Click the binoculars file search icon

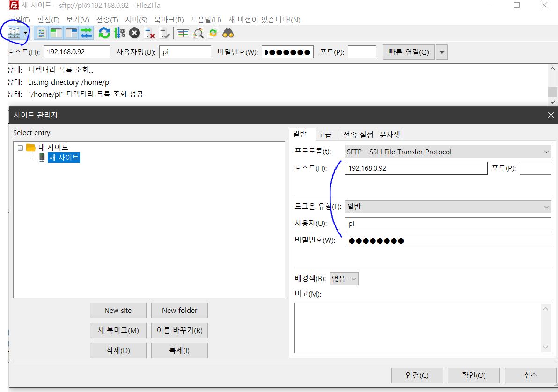coord(228,33)
